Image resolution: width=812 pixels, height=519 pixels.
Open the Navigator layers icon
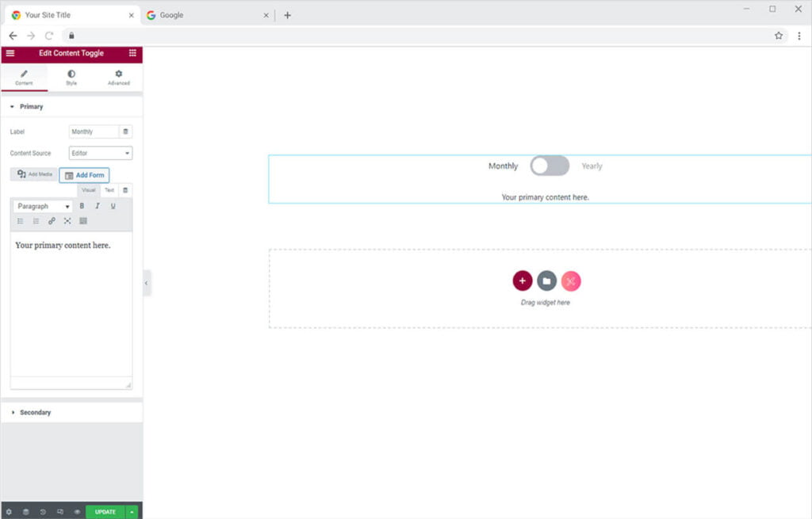(x=25, y=512)
